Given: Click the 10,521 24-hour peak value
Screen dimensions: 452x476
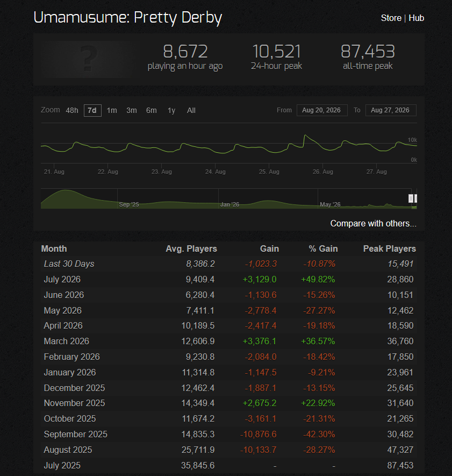Looking at the screenshot, I should coord(276,51).
